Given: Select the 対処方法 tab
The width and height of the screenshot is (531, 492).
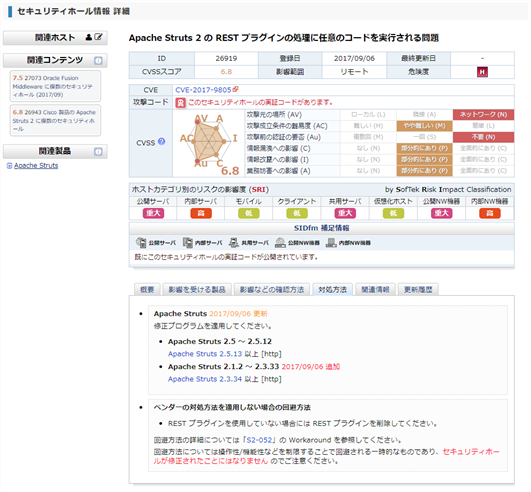Looking at the screenshot, I should 332,290.
